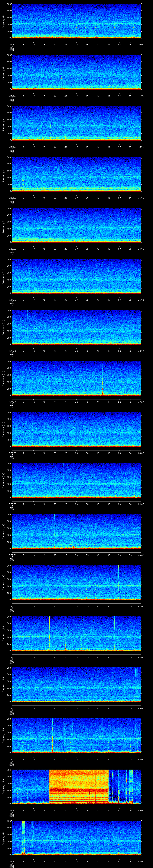Select the spectrogram panel beginning at 10:30:00
153x868 pixels.
pyautogui.click(x=77, y=72)
